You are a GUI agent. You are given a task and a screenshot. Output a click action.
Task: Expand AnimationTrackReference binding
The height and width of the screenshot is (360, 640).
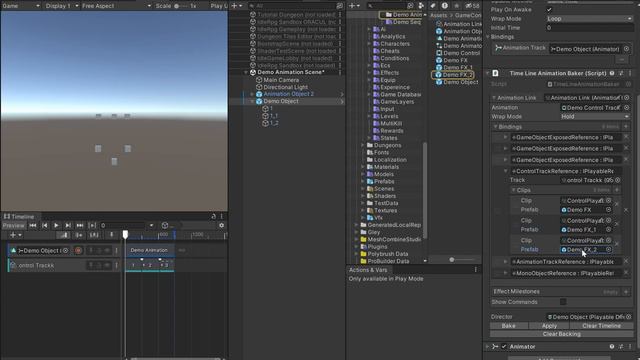coord(505,262)
